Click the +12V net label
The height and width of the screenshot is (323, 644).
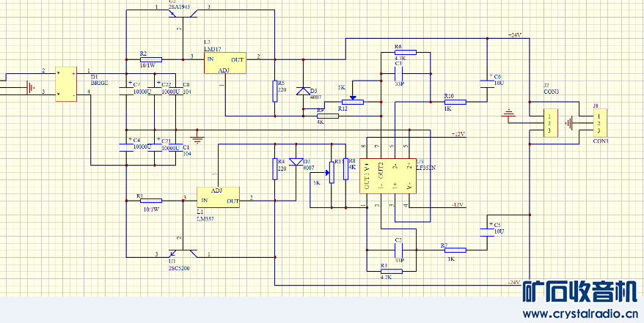[458, 134]
